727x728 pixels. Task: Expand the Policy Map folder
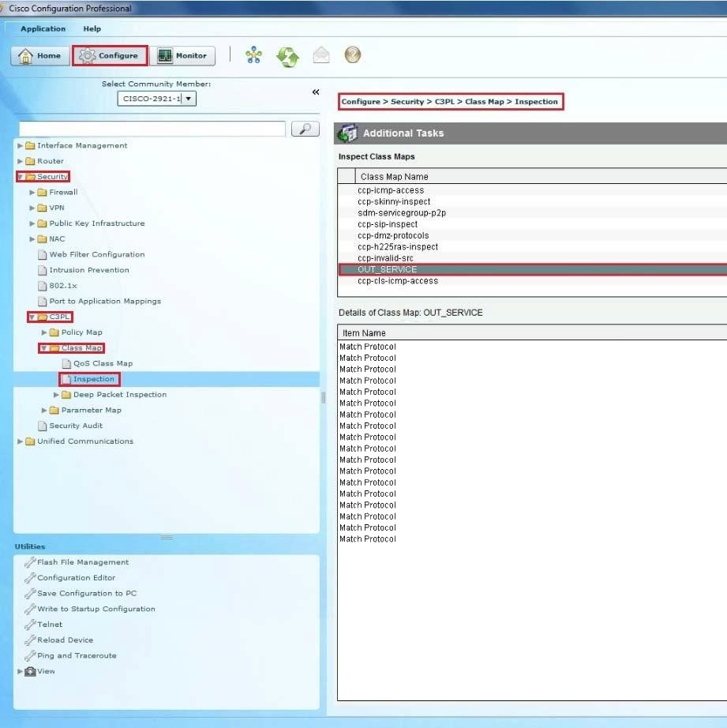44,332
